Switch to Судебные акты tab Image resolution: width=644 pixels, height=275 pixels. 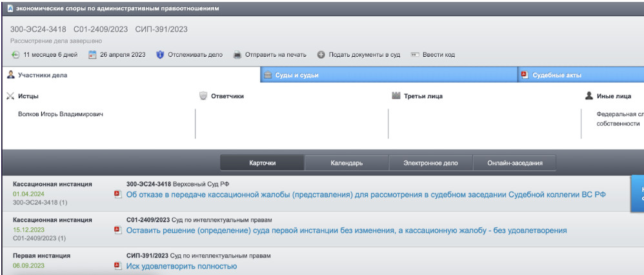[x=580, y=76]
